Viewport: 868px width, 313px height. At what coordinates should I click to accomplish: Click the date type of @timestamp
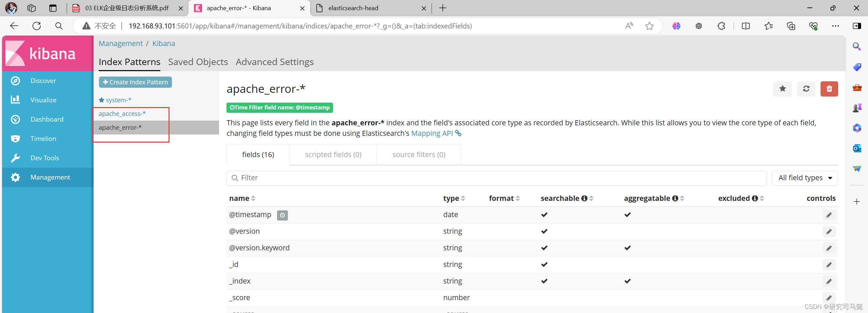pos(450,215)
